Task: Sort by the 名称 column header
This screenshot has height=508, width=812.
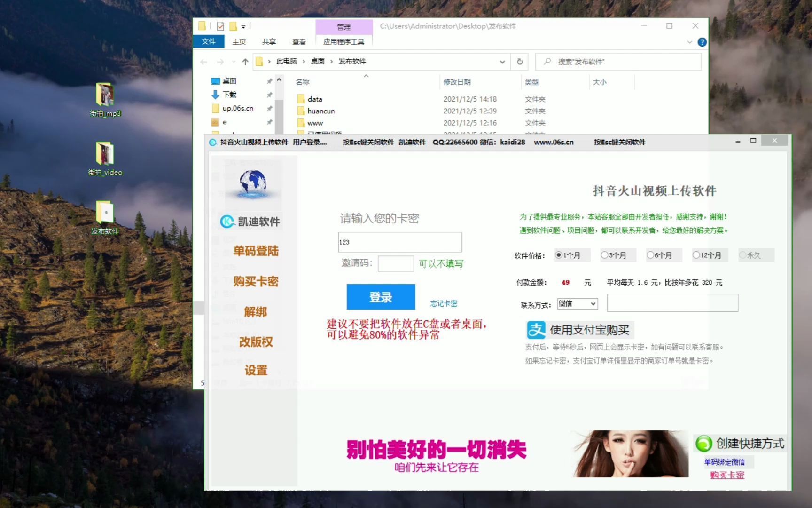Action: tap(303, 82)
